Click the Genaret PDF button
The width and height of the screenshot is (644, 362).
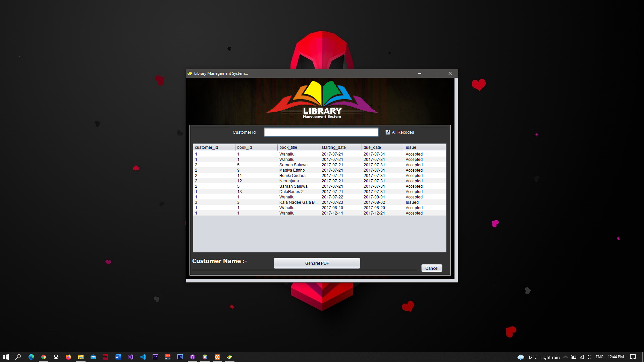coord(317,263)
